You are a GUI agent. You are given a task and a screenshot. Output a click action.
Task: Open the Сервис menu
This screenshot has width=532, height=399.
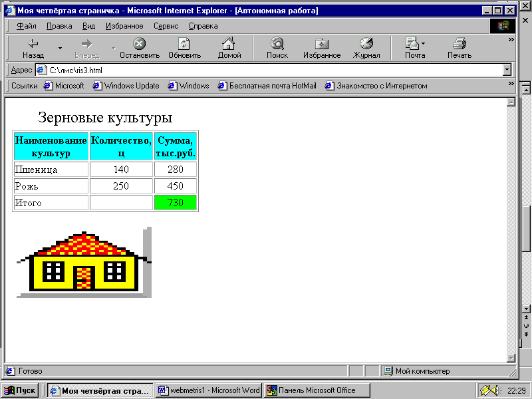point(166,26)
